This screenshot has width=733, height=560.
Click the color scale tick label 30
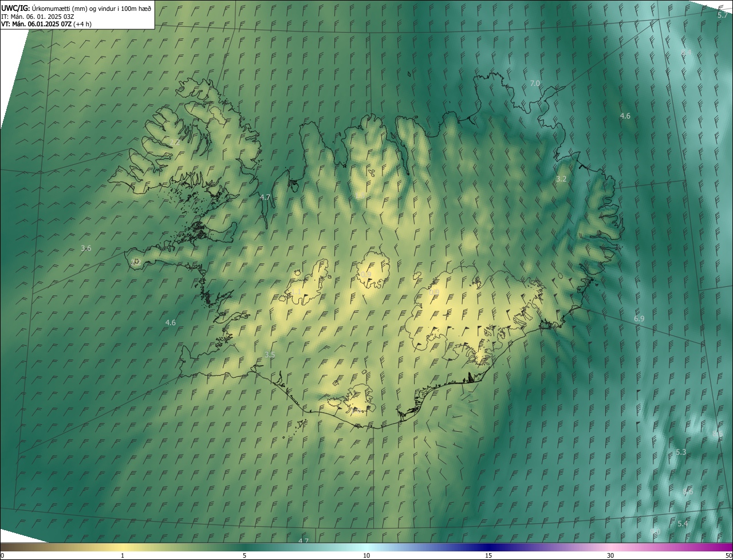click(610, 555)
